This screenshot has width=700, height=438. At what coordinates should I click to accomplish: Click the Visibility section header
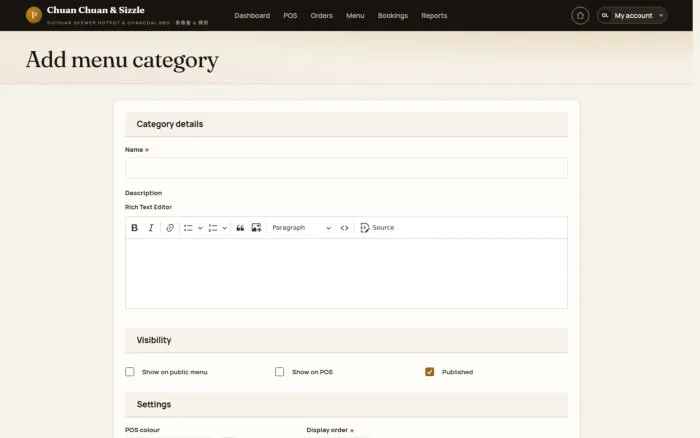[346, 340]
